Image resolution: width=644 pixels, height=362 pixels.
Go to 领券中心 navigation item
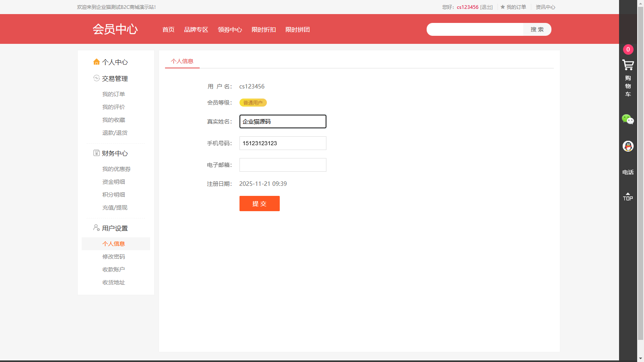click(x=230, y=30)
